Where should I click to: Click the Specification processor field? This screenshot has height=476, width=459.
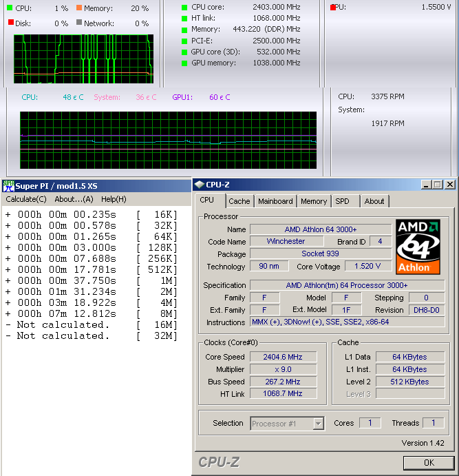point(347,285)
